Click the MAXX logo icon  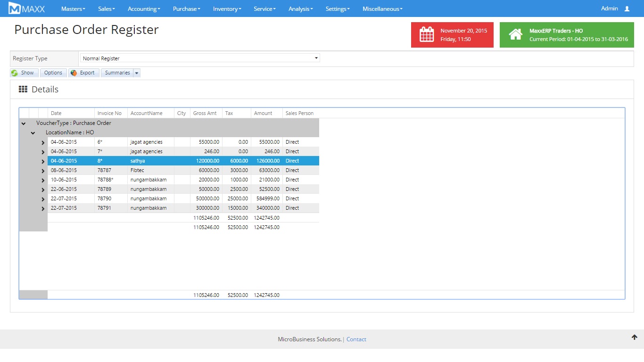point(15,8)
